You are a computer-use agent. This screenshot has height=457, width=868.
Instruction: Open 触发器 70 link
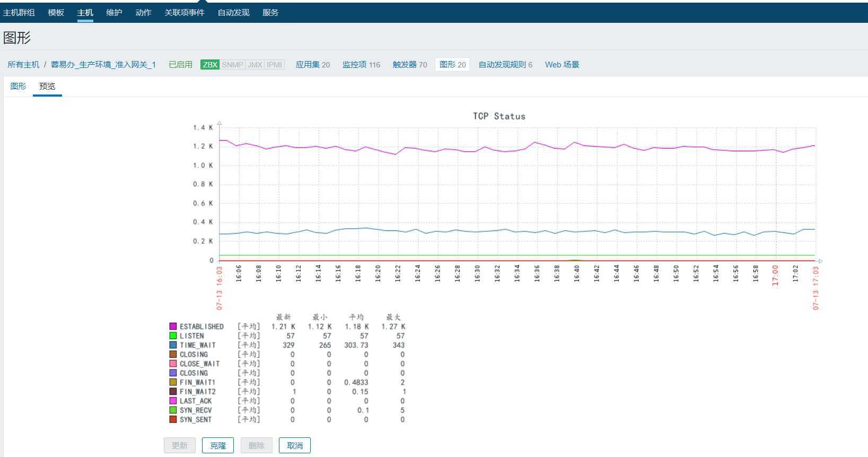click(x=409, y=65)
